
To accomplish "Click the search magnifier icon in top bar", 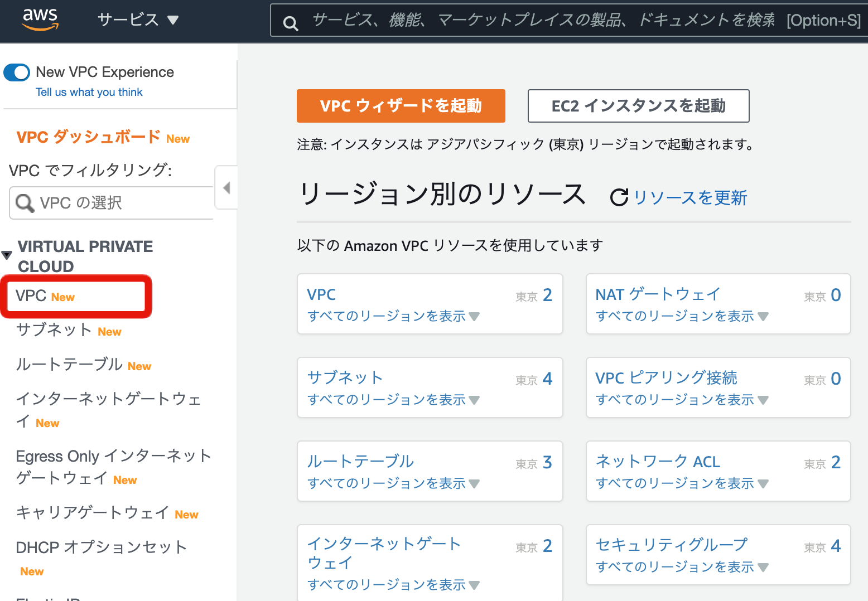I will pyautogui.click(x=291, y=23).
